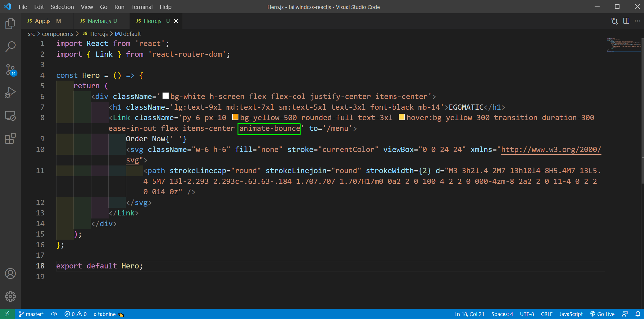The width and height of the screenshot is (644, 319).
Task: Open the Extensions view
Action: (10, 139)
